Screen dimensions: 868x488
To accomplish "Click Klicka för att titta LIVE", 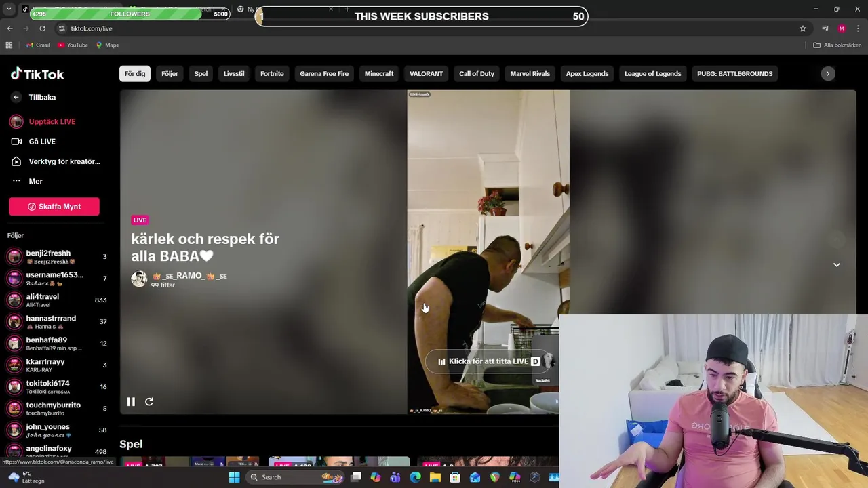I will [x=488, y=361].
